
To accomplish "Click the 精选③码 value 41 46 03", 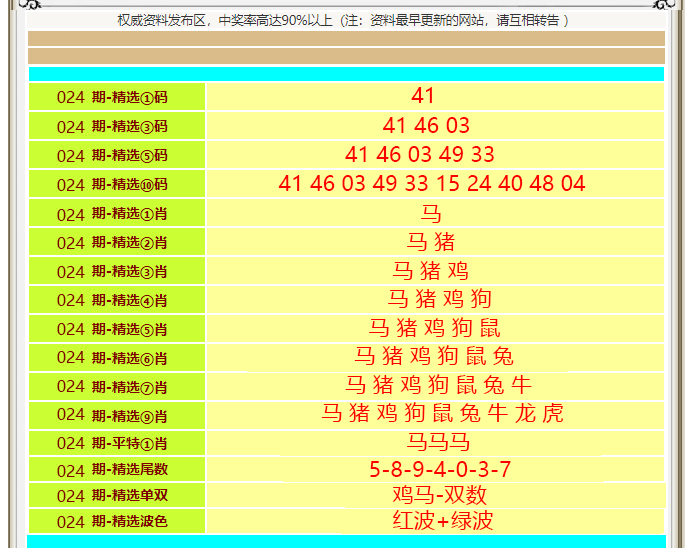I will 426,126.
